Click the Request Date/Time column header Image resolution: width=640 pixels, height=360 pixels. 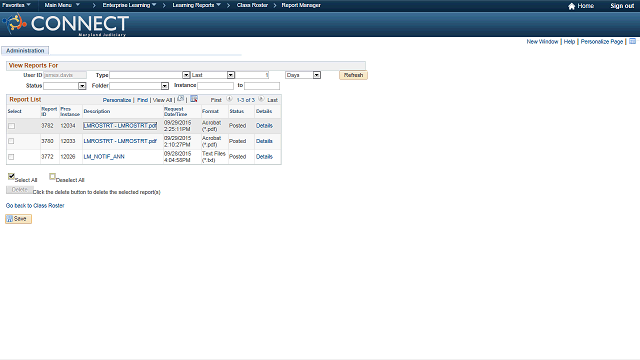click(x=176, y=111)
